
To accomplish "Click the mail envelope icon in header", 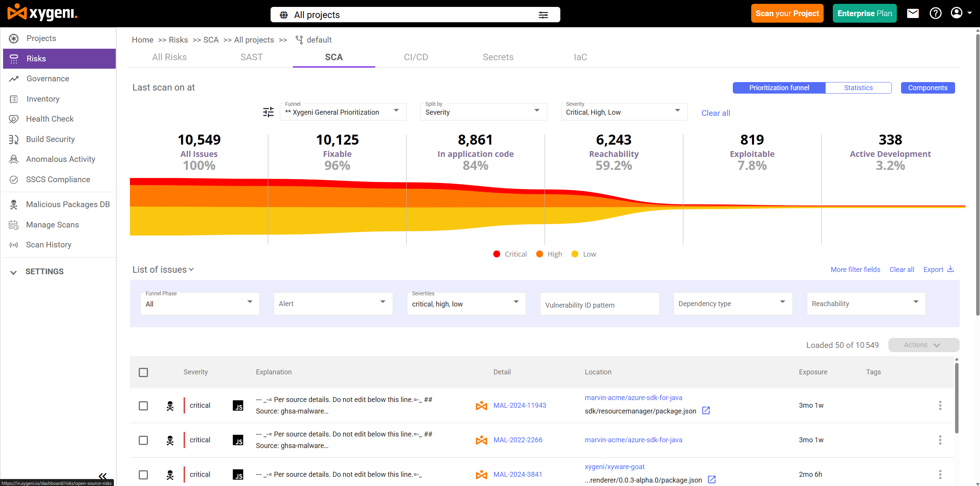I will click(x=913, y=14).
